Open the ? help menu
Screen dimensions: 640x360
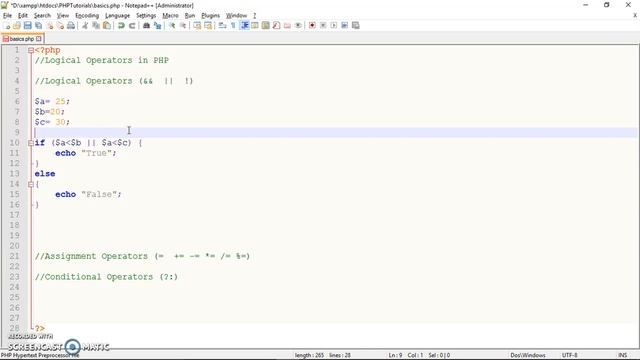(x=254, y=16)
